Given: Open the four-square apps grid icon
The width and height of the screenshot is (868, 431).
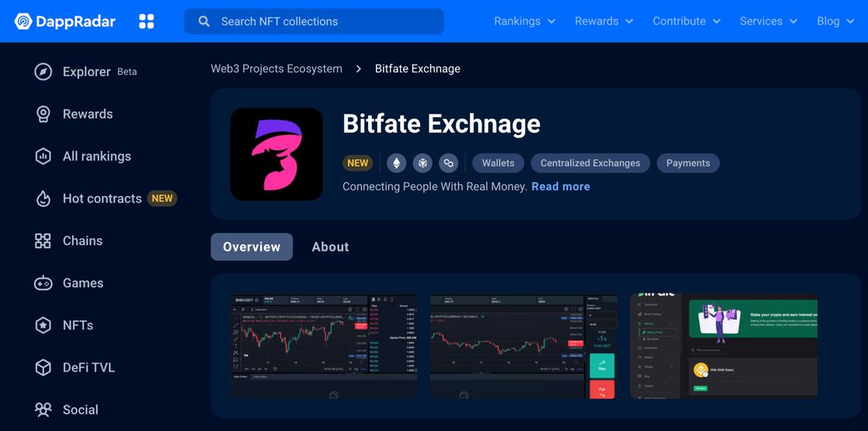Looking at the screenshot, I should pos(147,22).
